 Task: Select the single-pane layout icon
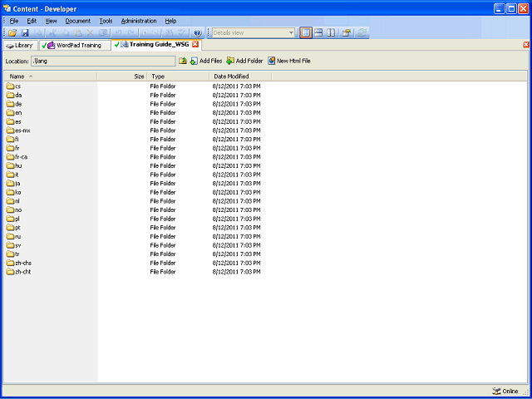tap(306, 33)
